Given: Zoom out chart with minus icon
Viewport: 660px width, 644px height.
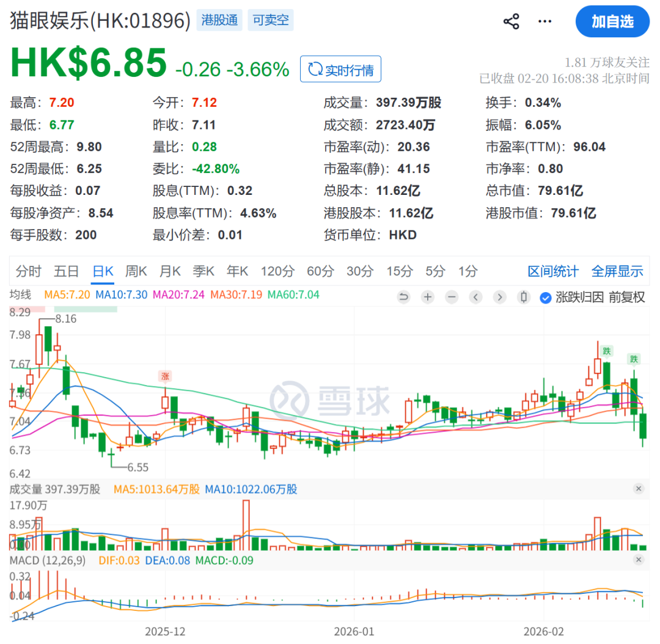Looking at the screenshot, I should 452,298.
